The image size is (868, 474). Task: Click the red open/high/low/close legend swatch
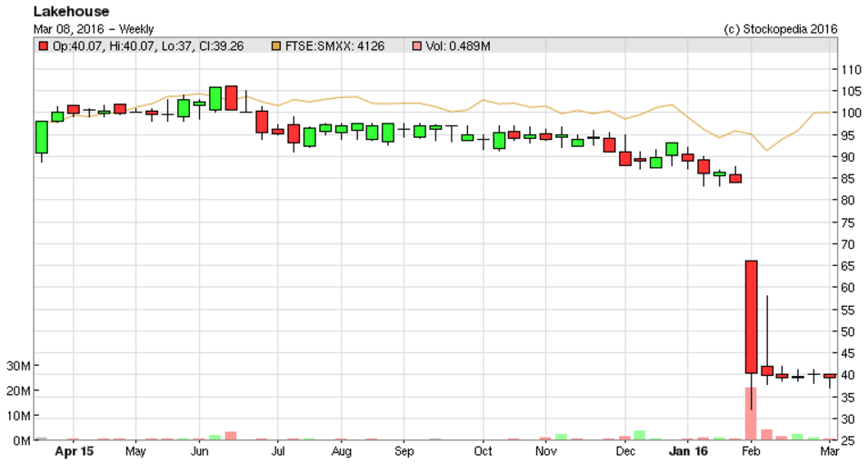click(44, 46)
